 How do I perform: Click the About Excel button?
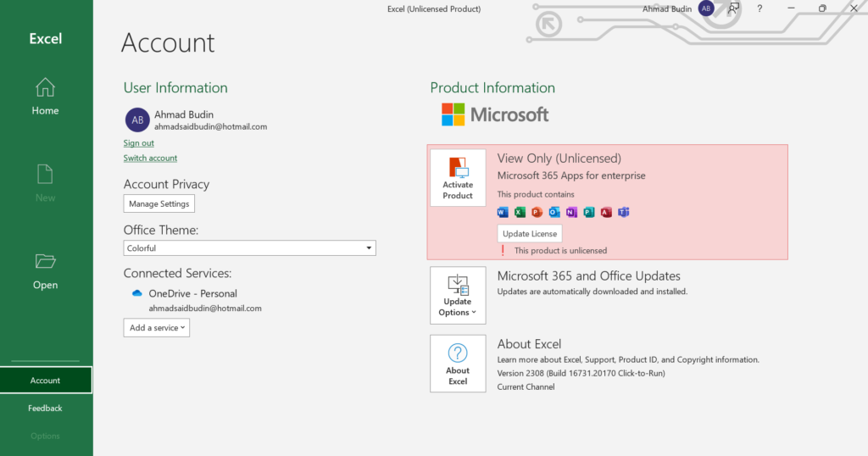pyautogui.click(x=458, y=364)
